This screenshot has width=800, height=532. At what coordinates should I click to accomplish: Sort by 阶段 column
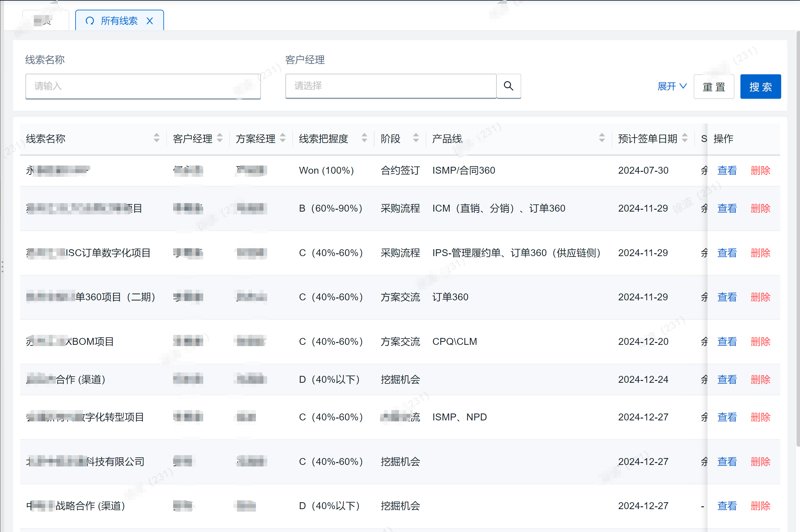click(x=416, y=138)
